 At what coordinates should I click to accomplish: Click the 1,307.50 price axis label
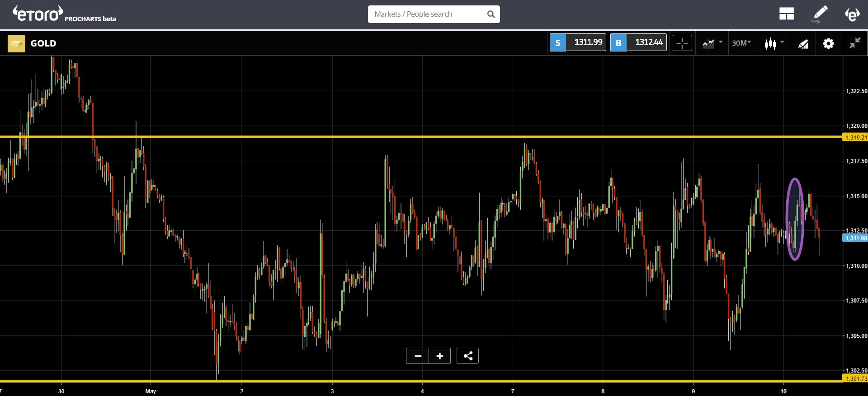(x=856, y=301)
